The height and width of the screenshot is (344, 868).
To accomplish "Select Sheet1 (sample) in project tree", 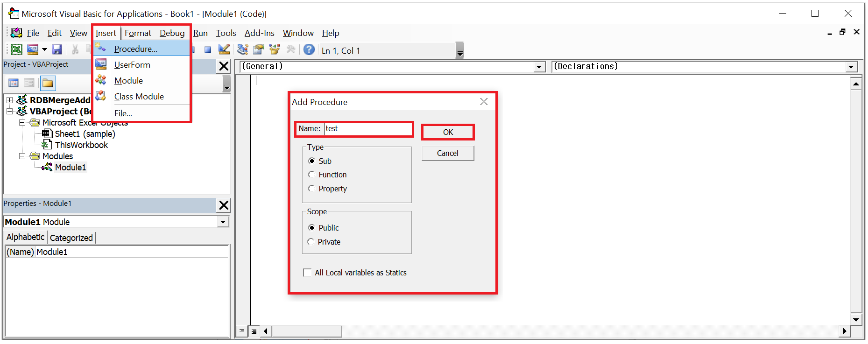I will point(85,134).
